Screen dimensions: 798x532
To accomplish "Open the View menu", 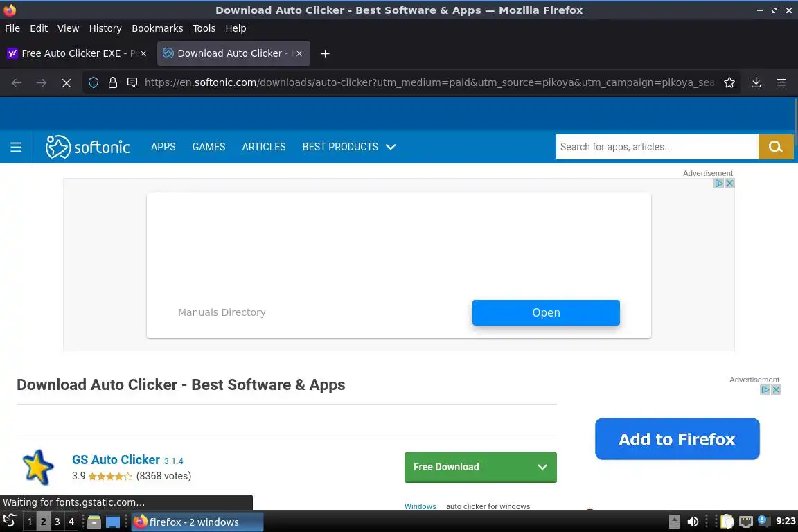I will tap(68, 28).
